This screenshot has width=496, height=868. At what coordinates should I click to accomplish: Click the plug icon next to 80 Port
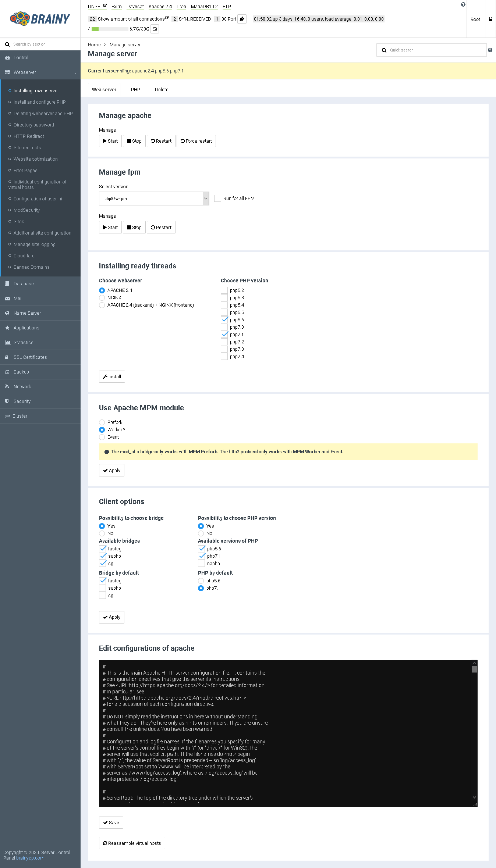[242, 19]
